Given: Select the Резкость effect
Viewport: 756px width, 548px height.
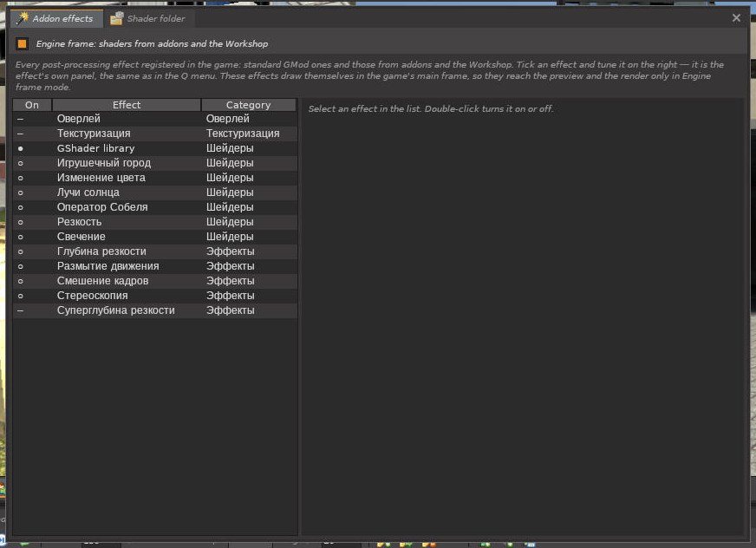Looking at the screenshot, I should point(155,222).
